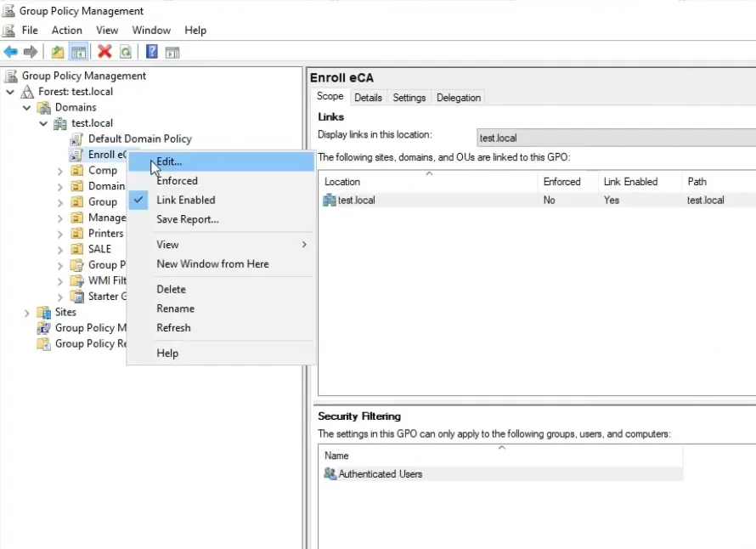The width and height of the screenshot is (756, 549).
Task: Choose Edit... from the context menu
Action: (222, 161)
